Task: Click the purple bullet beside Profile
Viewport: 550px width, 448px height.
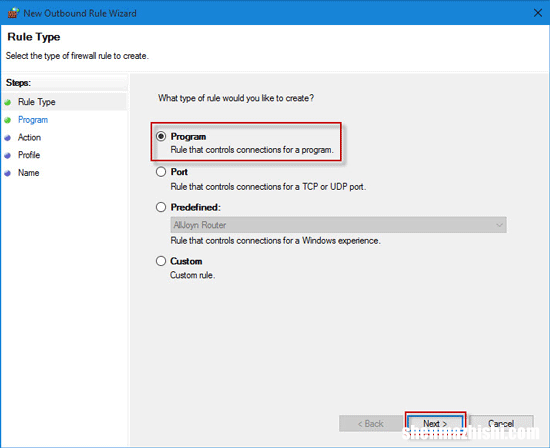Action: tap(8, 155)
